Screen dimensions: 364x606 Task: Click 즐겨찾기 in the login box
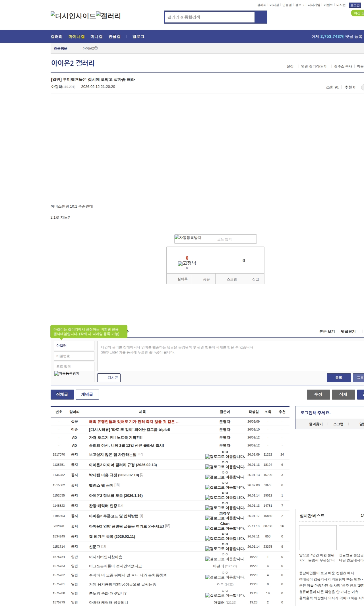(316, 424)
